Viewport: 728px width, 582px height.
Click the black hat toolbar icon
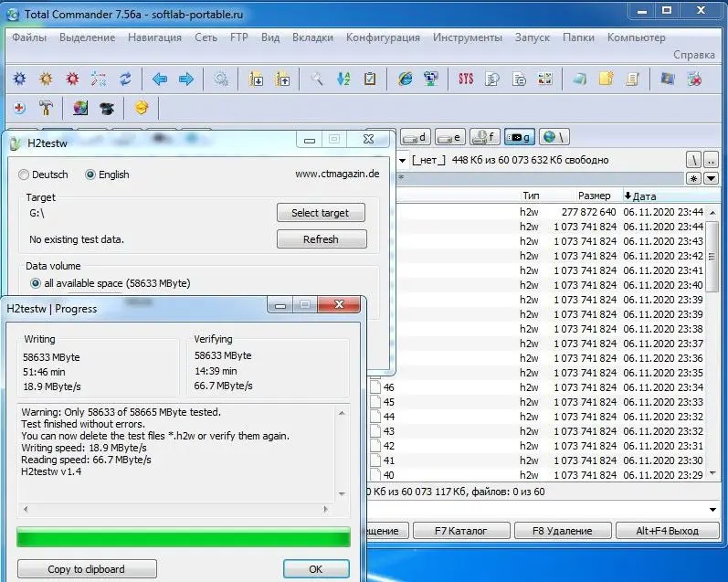(107, 108)
